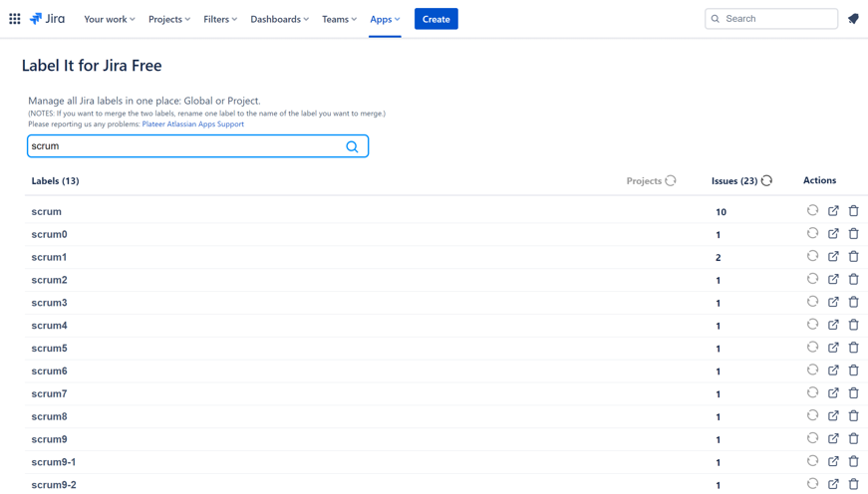868x494 pixels.
Task: Open scrum1 issues via external link icon
Action: pyautogui.click(x=833, y=256)
